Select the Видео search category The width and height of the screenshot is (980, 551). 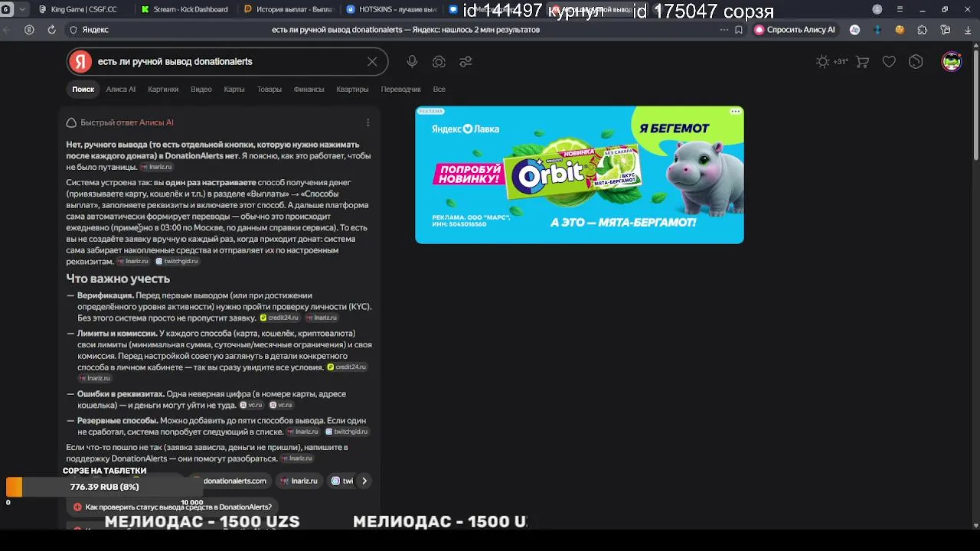tap(201, 90)
